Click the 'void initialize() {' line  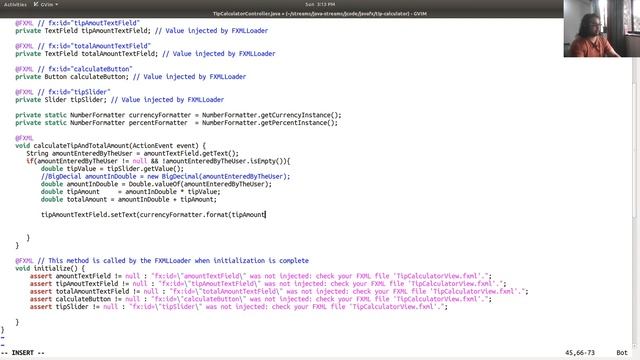click(x=50, y=268)
